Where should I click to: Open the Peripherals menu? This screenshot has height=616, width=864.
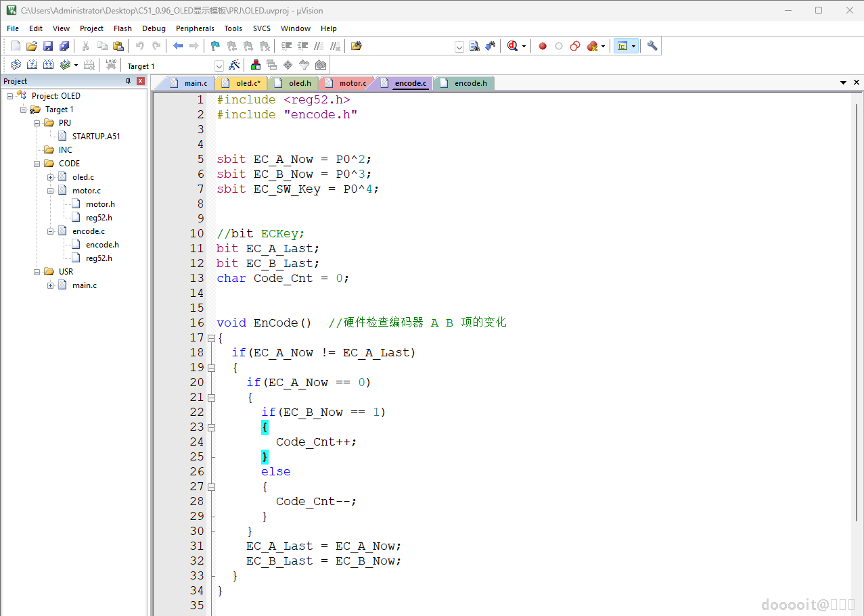[195, 28]
